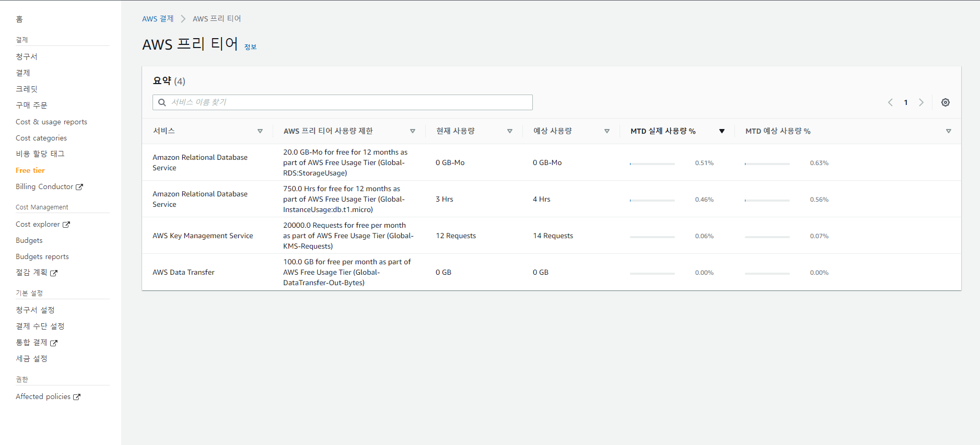Viewport: 980px width, 445px height.
Task: Open 결제 sidebar item
Action: pos(23,73)
